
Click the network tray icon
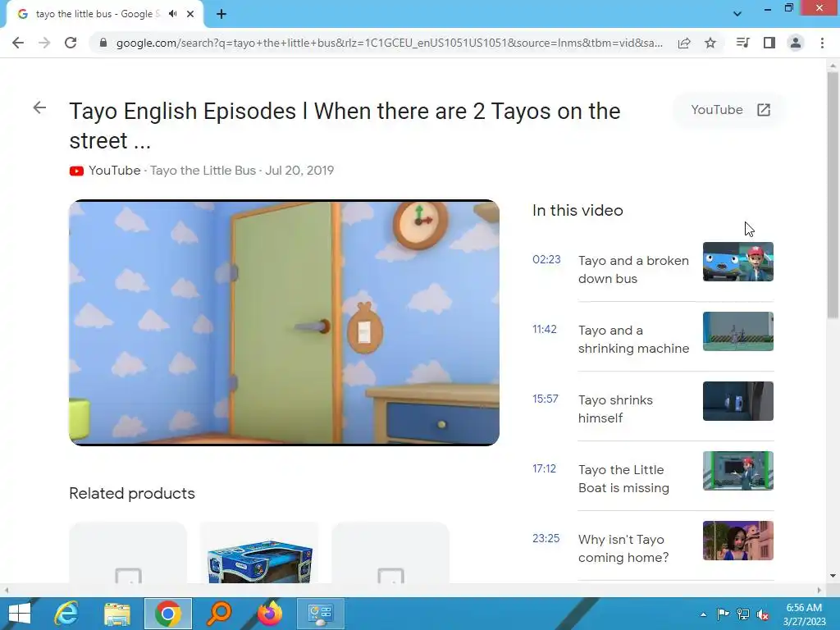[x=743, y=614]
